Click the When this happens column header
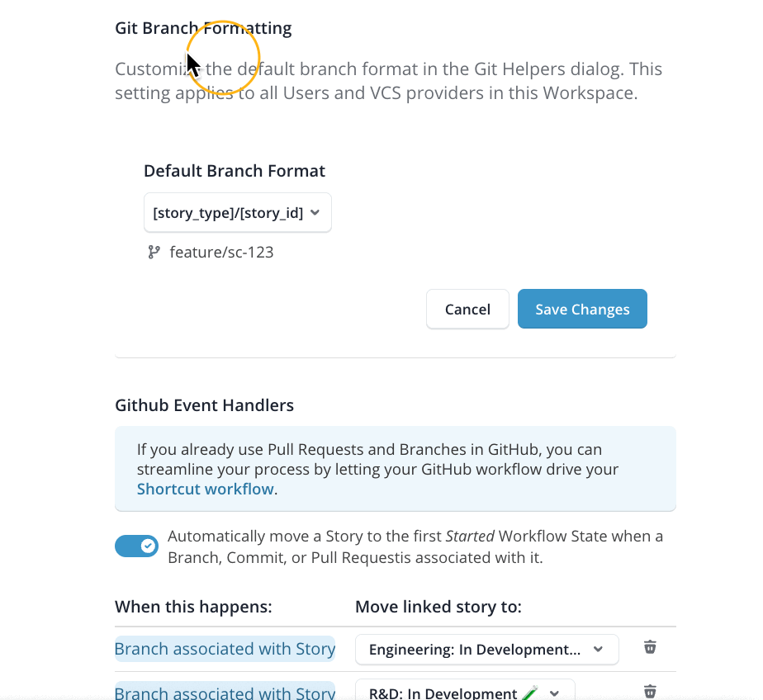Viewport: 763px width, 700px height. point(193,607)
